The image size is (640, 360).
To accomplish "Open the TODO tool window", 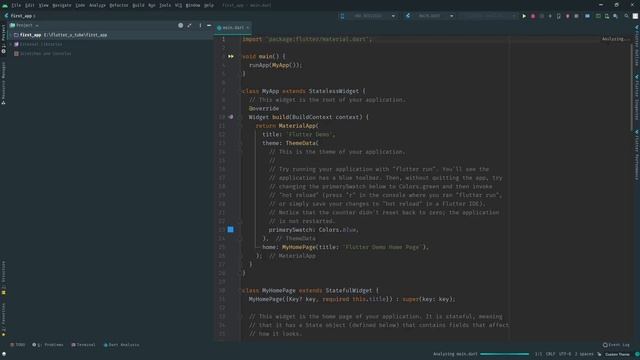I will pos(18,345).
